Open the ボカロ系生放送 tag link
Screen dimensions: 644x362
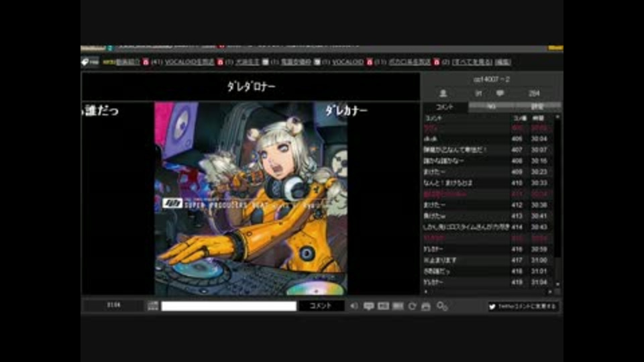[x=409, y=62]
